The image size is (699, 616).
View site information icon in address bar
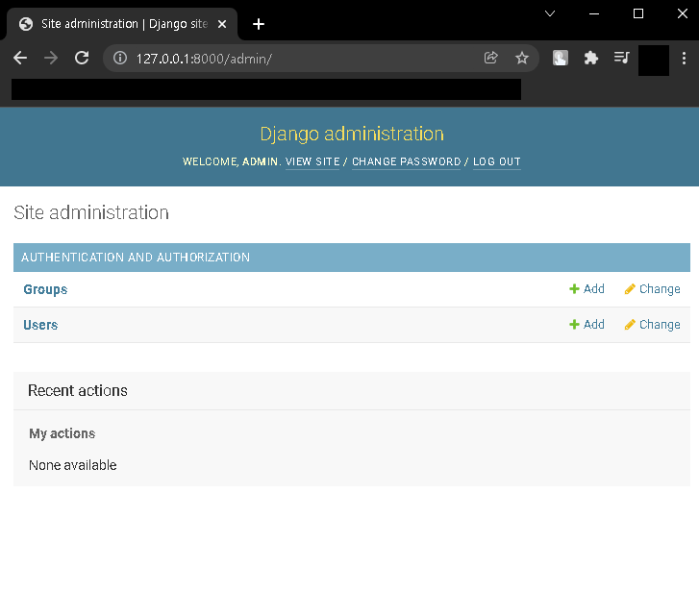(x=120, y=58)
